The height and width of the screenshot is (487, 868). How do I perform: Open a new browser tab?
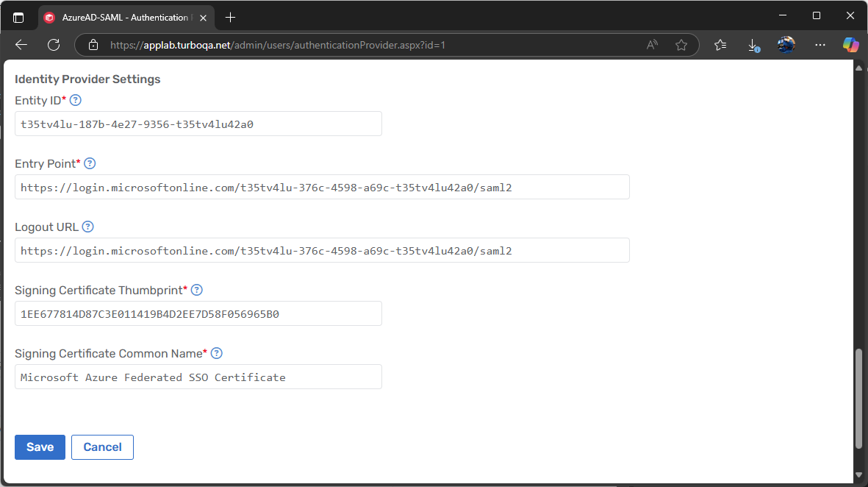(x=230, y=16)
